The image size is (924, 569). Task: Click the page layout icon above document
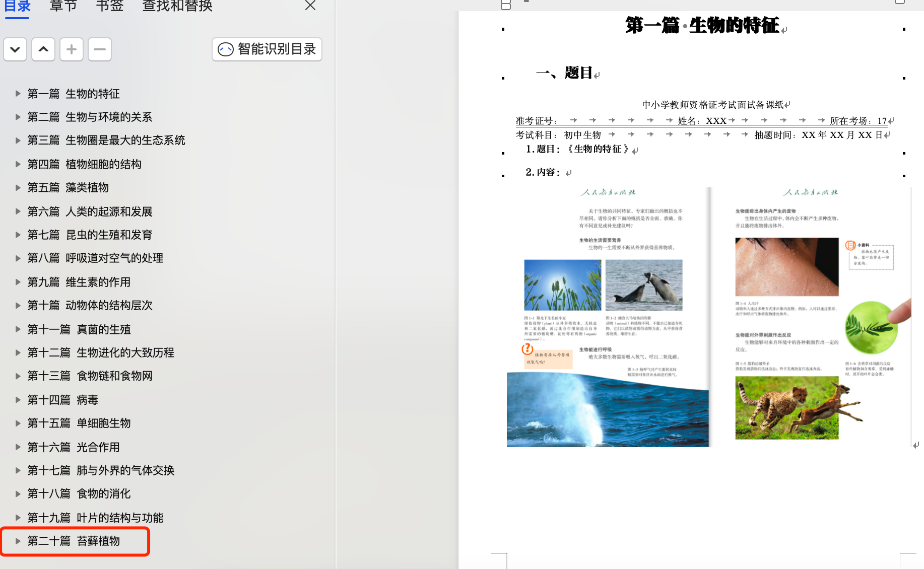point(506,5)
